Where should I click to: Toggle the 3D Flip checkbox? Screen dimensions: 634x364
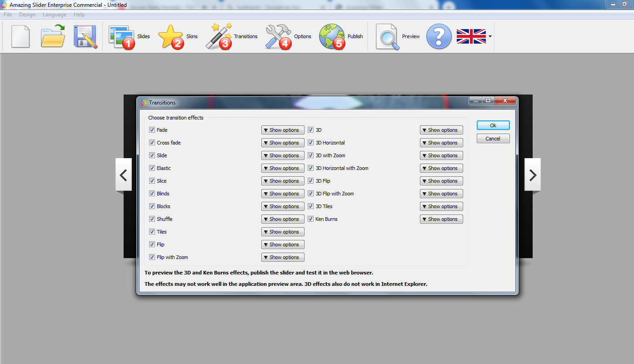click(311, 181)
